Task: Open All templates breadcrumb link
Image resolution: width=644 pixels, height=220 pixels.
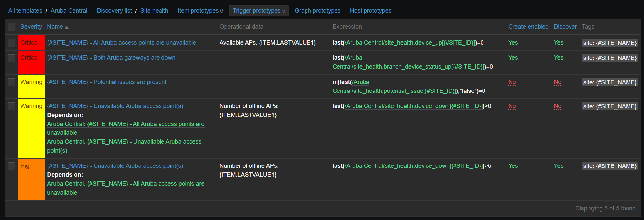Action: [x=25, y=11]
